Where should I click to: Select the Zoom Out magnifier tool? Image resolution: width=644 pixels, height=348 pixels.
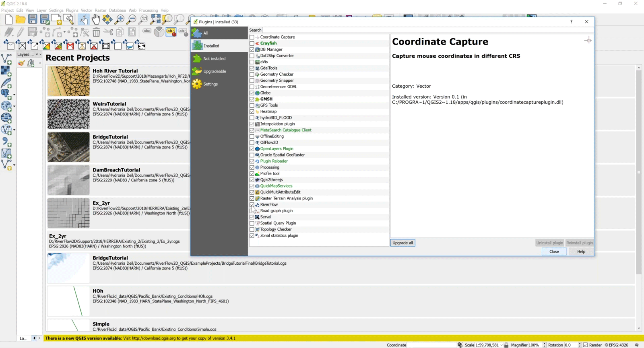(132, 19)
